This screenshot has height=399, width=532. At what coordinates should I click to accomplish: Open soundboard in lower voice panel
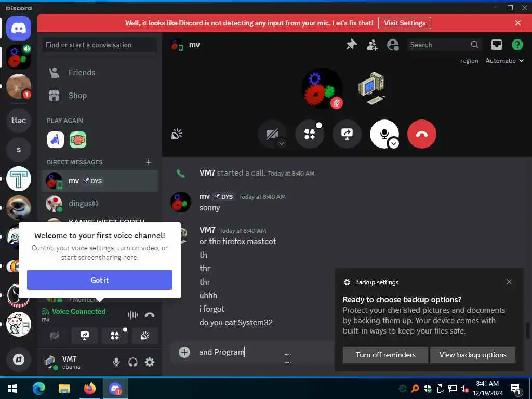[145, 336]
